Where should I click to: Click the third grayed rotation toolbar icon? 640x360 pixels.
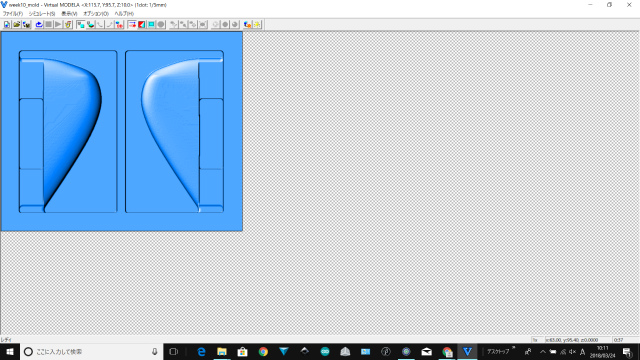(193, 24)
